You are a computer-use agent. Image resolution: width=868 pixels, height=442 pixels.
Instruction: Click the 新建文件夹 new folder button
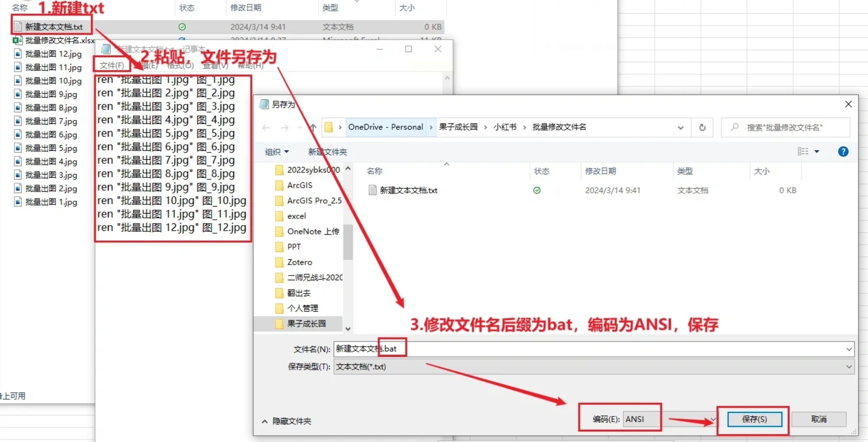click(x=327, y=152)
